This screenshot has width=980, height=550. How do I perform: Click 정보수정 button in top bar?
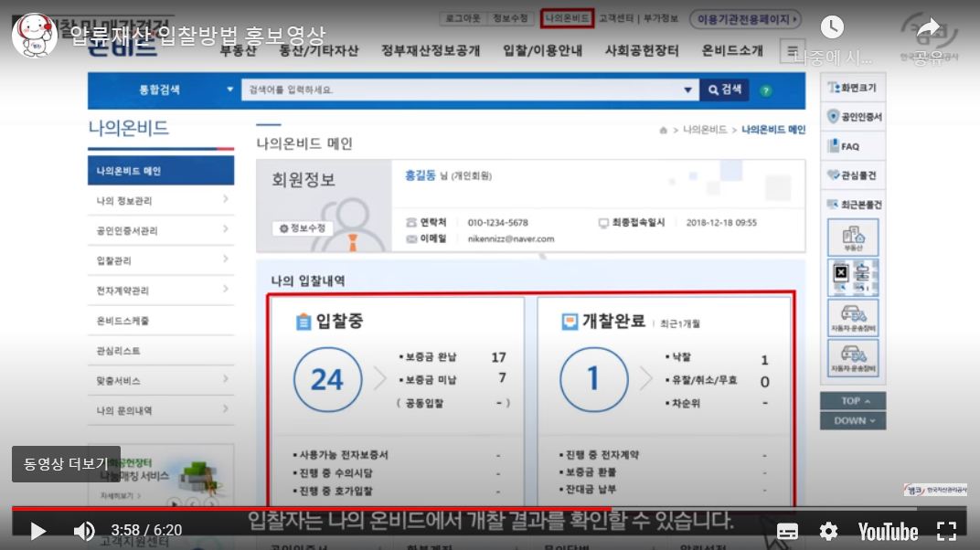click(x=510, y=18)
